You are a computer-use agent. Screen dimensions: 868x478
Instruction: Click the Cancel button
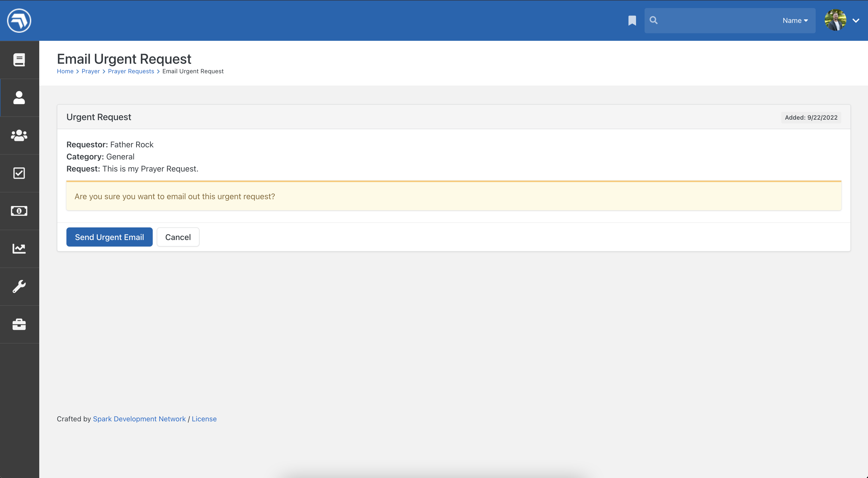178,237
